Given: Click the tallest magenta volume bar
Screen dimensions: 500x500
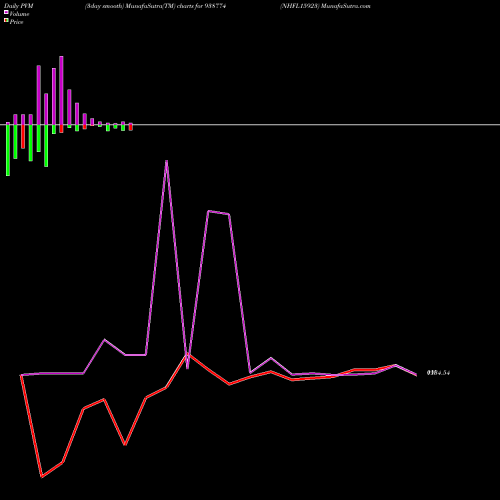Looking at the screenshot, I should tap(61, 90).
